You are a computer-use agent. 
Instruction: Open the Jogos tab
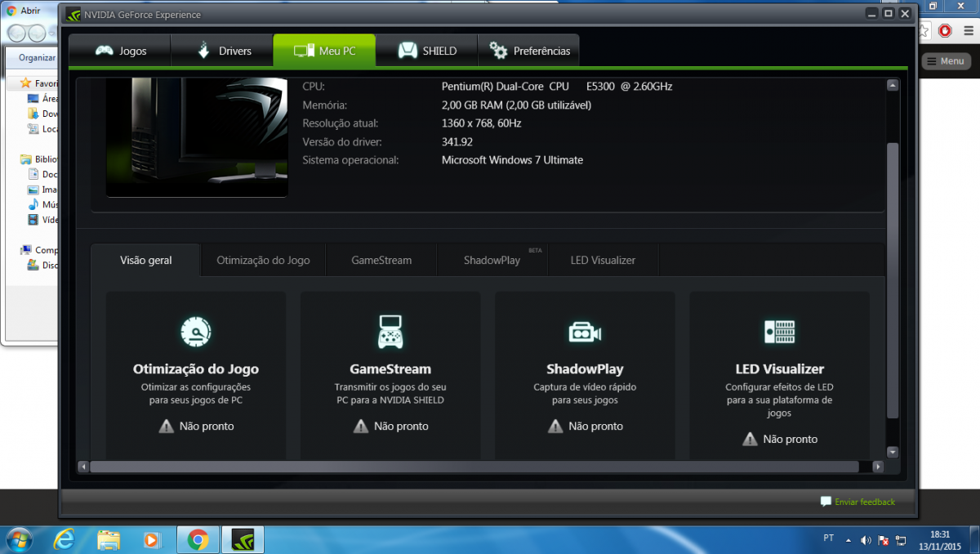click(120, 51)
